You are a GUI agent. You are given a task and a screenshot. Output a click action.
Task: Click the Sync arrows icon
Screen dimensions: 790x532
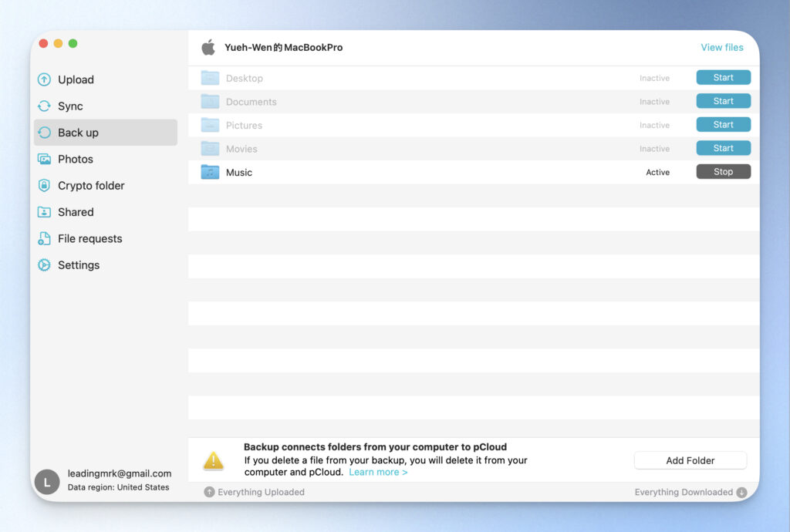pos(44,106)
